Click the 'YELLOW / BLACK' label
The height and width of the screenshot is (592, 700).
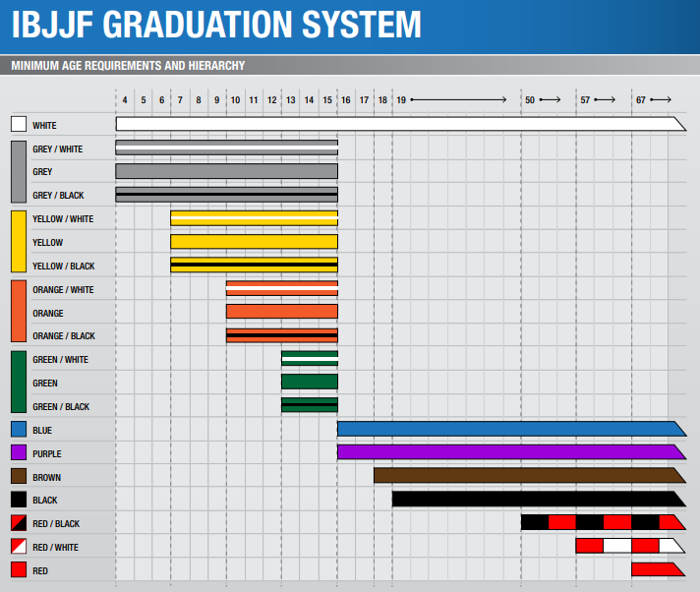[x=63, y=266]
